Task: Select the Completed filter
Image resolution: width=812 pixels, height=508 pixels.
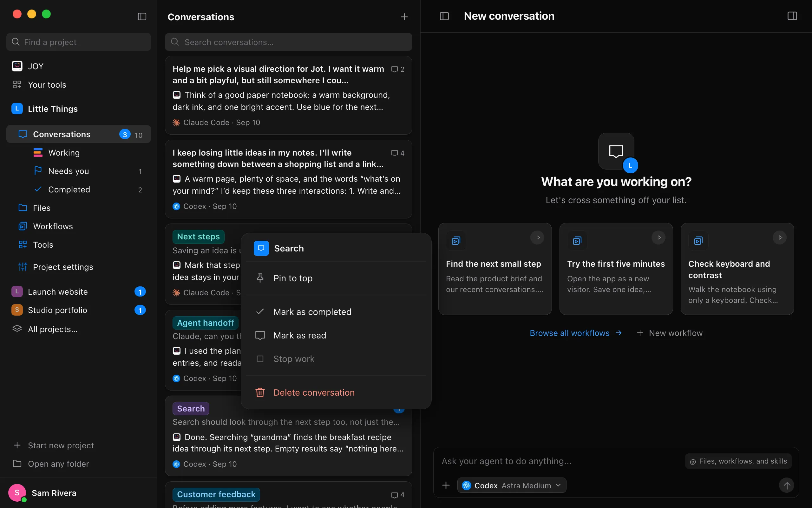Action: 79,190
